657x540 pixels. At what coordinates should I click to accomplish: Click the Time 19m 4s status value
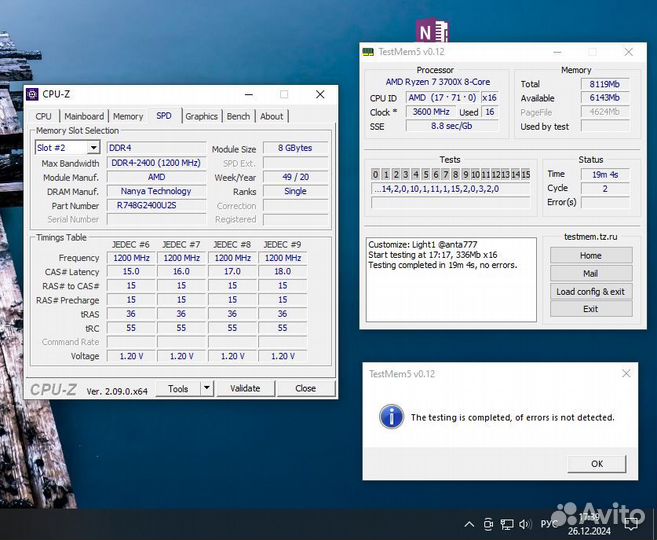pos(605,174)
